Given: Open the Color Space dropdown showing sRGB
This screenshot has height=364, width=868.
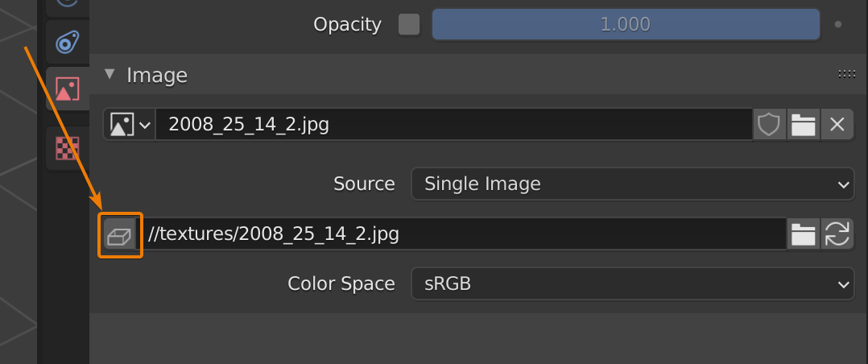Looking at the screenshot, I should coord(632,283).
